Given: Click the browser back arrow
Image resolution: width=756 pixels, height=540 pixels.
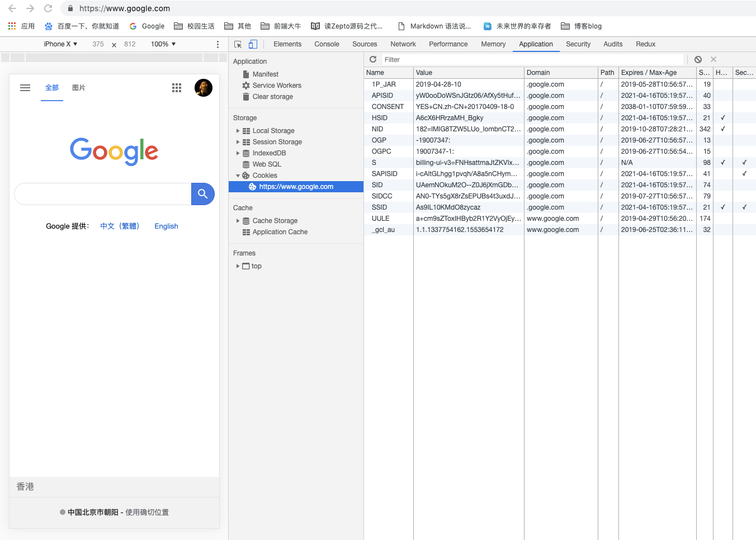Looking at the screenshot, I should click(x=12, y=8).
